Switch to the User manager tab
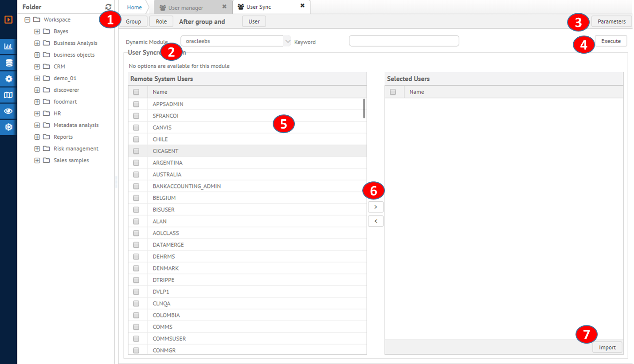Screen dimensions: 634x364 point(186,8)
